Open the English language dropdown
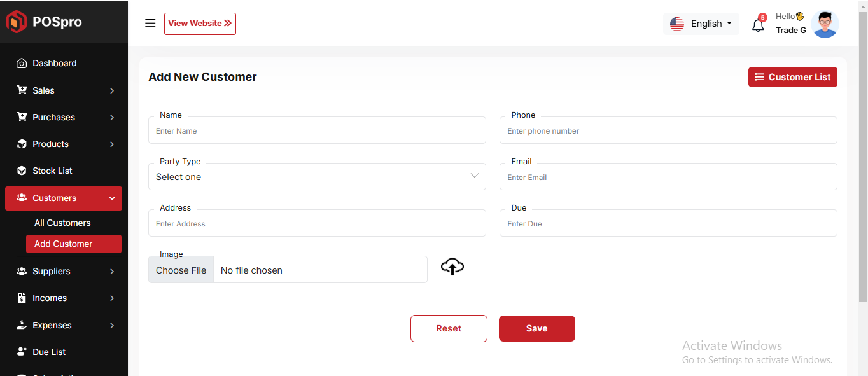 point(701,24)
